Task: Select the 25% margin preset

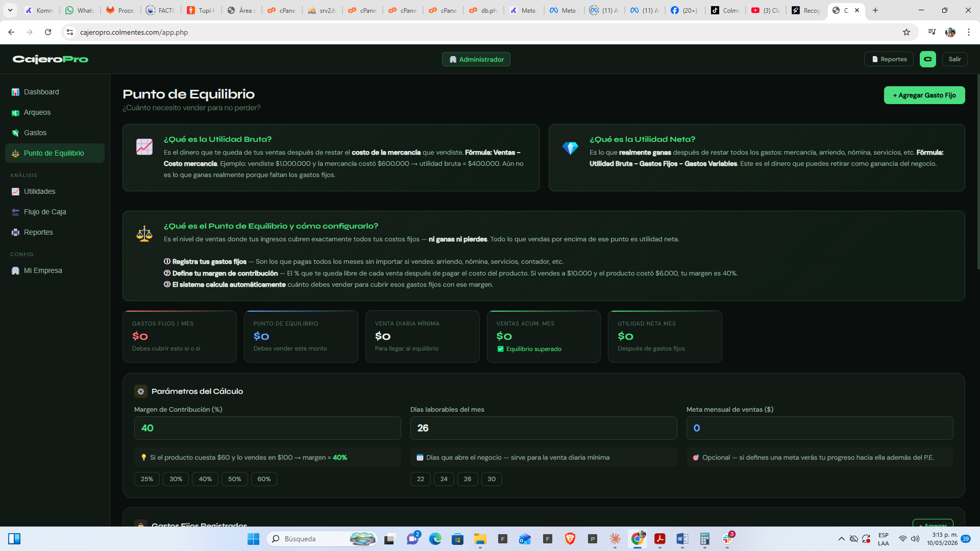Action: 147,479
